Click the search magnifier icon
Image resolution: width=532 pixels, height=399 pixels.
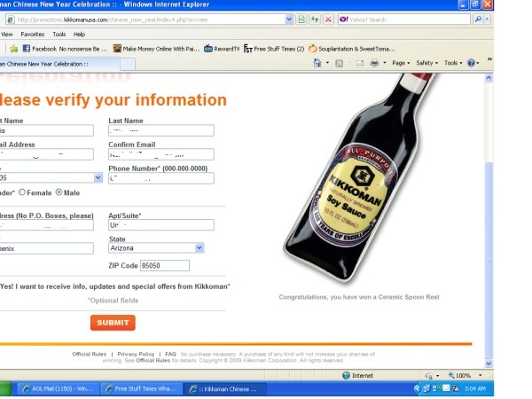click(478, 19)
